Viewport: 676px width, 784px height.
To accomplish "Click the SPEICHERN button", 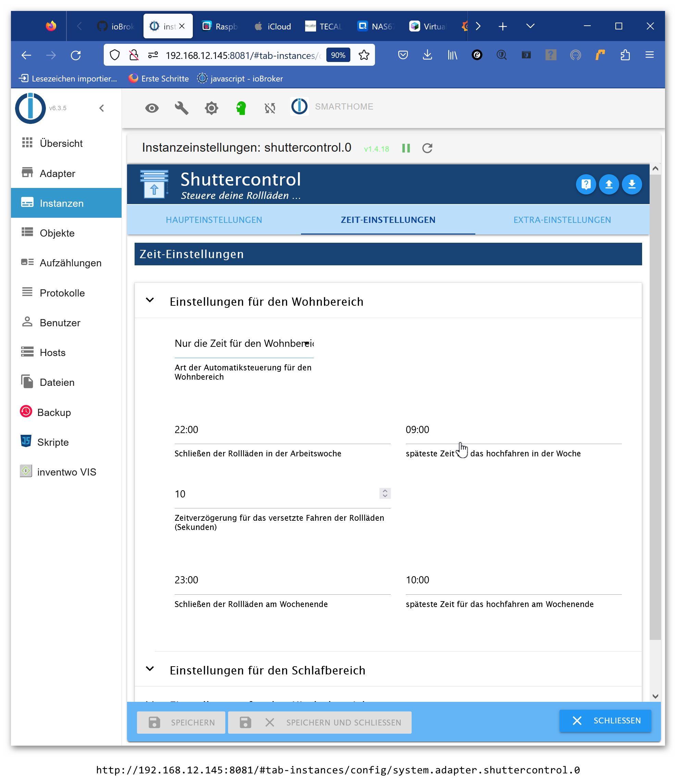I will tap(181, 722).
